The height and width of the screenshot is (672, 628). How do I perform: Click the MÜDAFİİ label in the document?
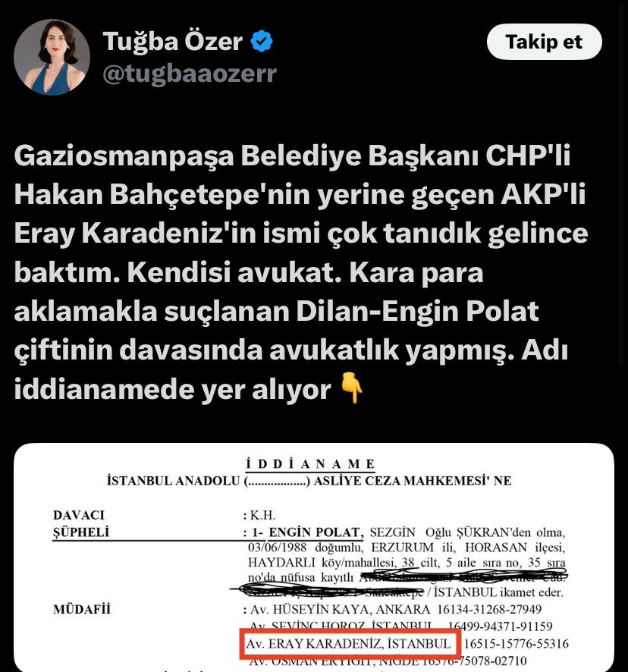(x=82, y=609)
